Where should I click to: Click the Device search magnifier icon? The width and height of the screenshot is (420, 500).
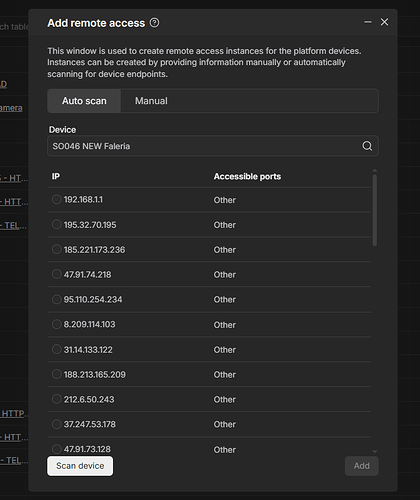point(367,146)
